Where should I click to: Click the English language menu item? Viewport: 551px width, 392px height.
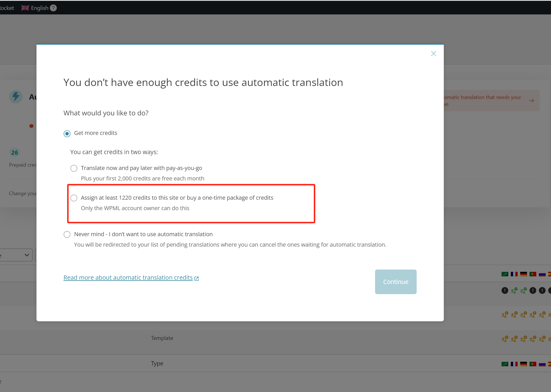pyautogui.click(x=39, y=8)
